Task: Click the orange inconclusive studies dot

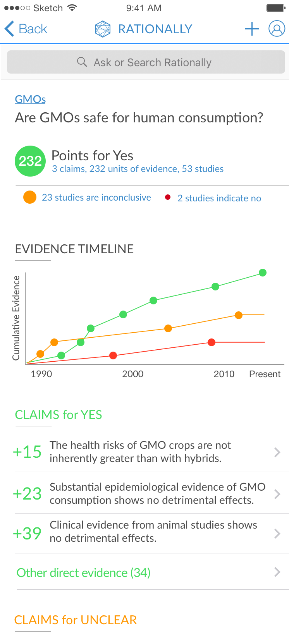Action: click(30, 197)
